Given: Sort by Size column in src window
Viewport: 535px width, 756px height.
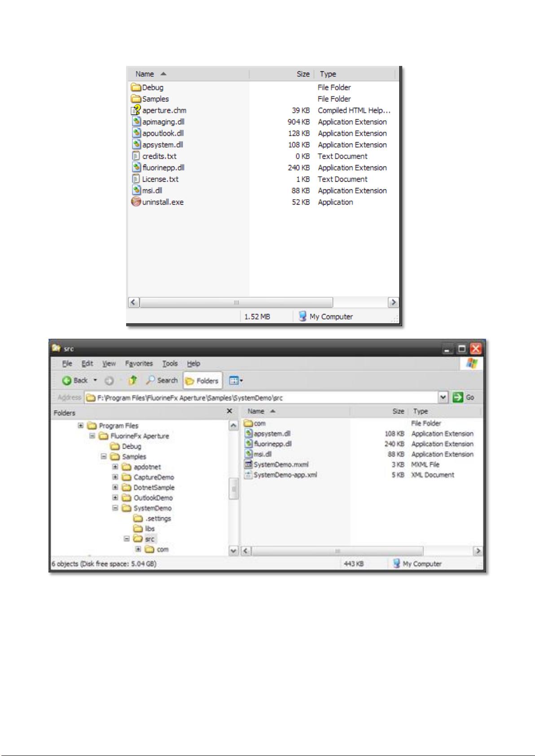Looking at the screenshot, I should pos(380,411).
